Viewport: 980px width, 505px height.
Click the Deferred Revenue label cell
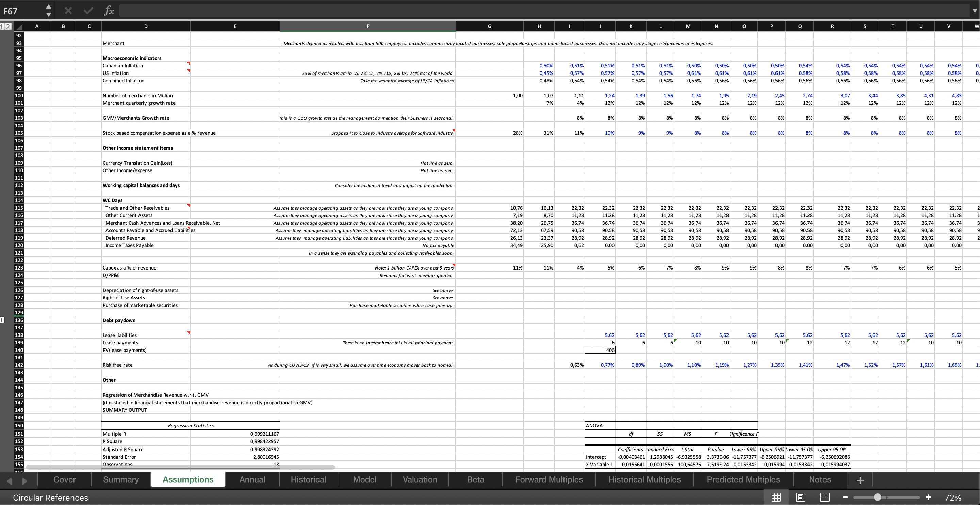(x=146, y=238)
